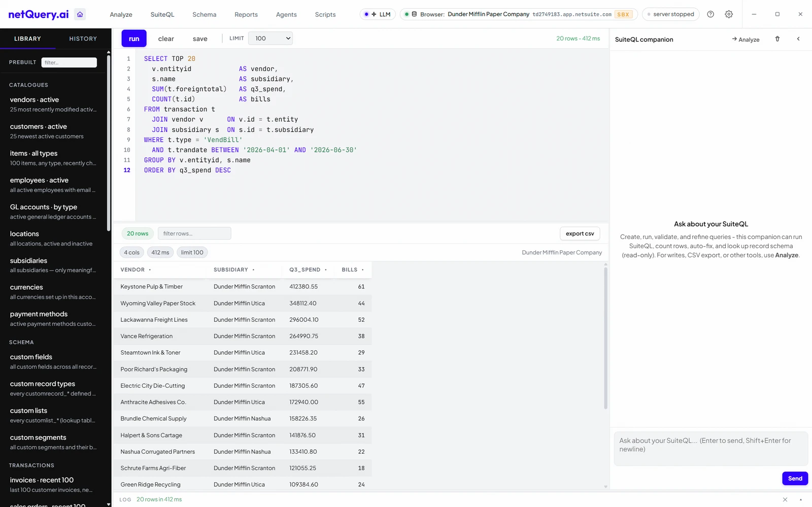Close the log bar with X icon
The height and width of the screenshot is (507, 812).
tap(785, 499)
